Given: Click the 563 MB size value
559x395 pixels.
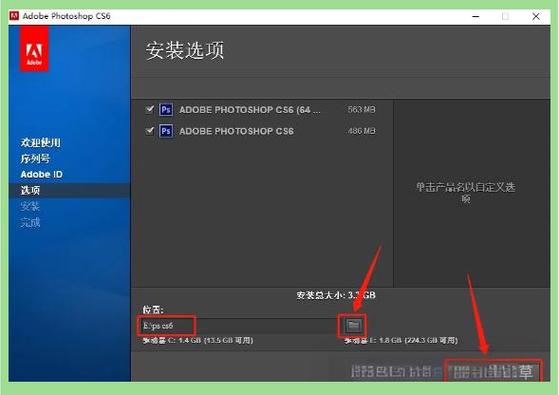Looking at the screenshot, I should (361, 109).
